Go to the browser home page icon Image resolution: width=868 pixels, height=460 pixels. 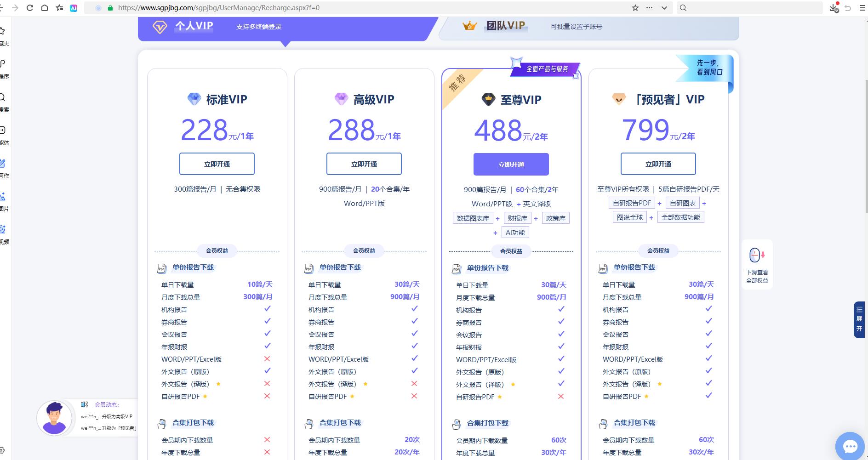click(x=45, y=8)
